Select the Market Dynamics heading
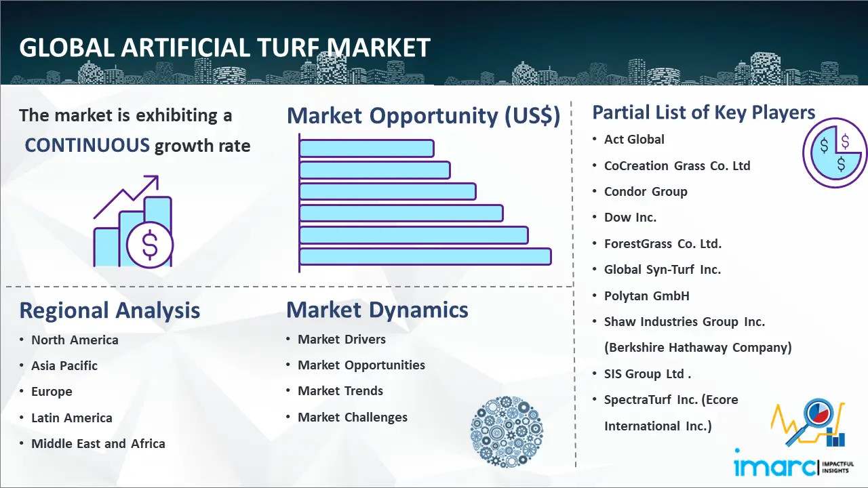This screenshot has height=488, width=868. pos(377,310)
